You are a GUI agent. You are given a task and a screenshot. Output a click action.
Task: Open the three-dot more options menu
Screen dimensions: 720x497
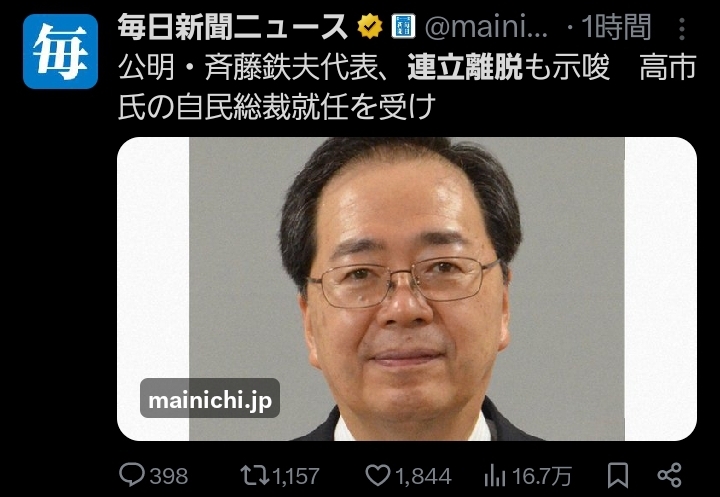682,29
